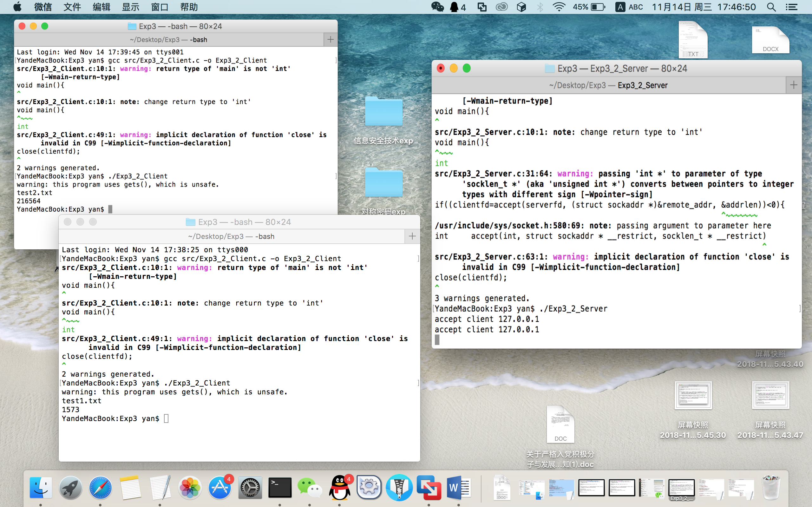Viewport: 812px width, 507px height.
Task: Select ~/Desktop/Exp3 tab in Exp3_2_Server window
Action: tap(608, 85)
